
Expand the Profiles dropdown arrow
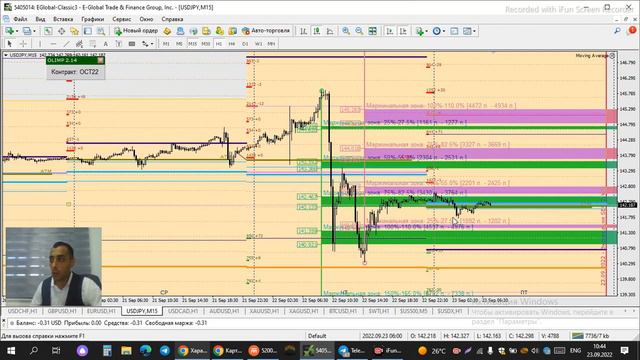34,31
